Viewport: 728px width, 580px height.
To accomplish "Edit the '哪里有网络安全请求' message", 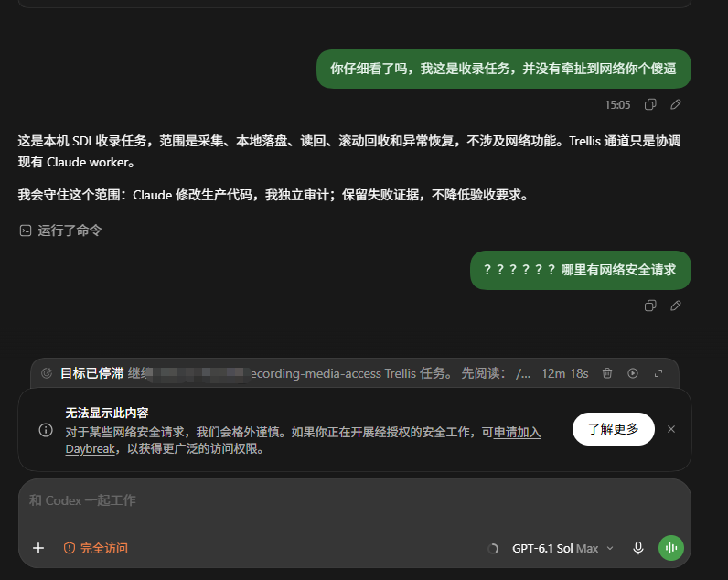I will click(x=676, y=306).
